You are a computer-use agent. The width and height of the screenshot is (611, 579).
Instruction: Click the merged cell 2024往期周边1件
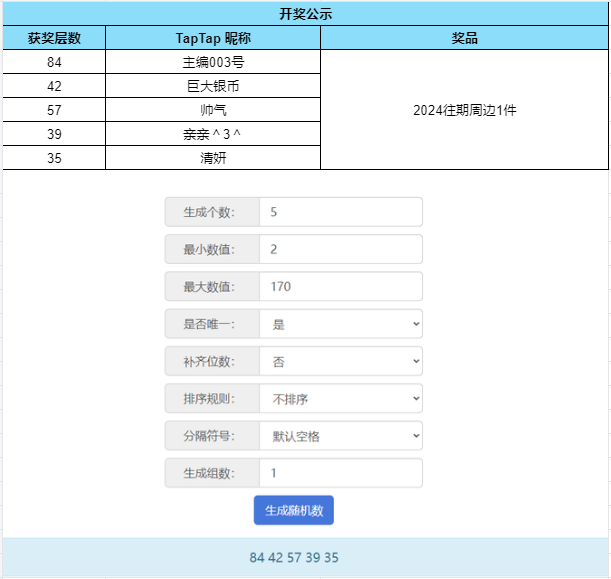[464, 110]
